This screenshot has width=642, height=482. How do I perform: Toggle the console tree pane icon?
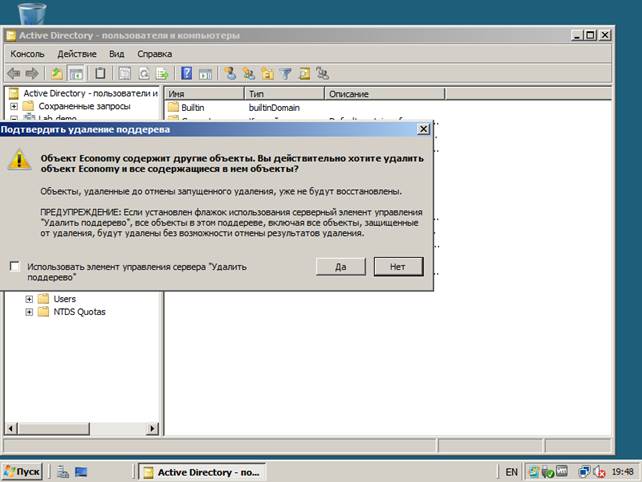(x=76, y=74)
